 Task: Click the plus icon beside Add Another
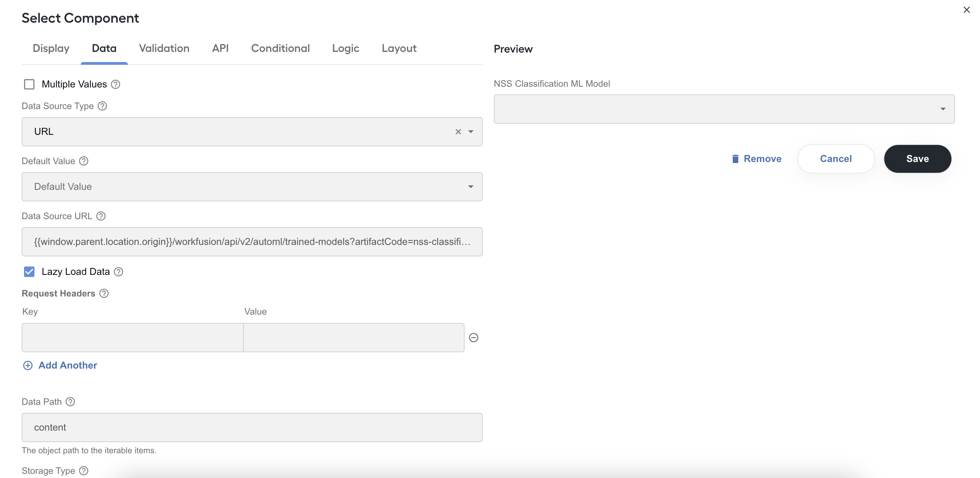coord(28,365)
